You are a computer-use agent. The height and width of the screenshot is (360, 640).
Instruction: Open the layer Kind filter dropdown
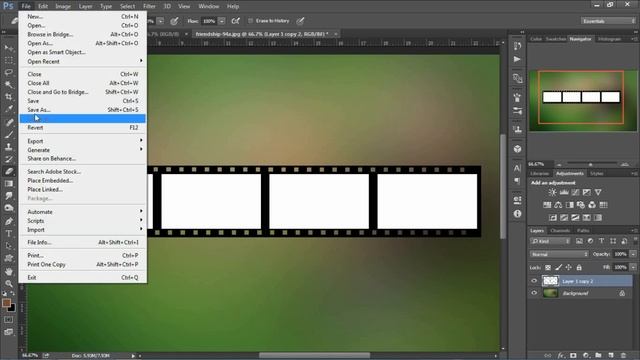[x=550, y=241]
